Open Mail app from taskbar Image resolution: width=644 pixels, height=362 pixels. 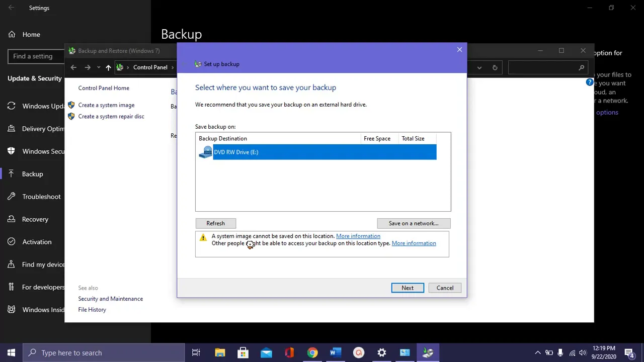click(266, 353)
